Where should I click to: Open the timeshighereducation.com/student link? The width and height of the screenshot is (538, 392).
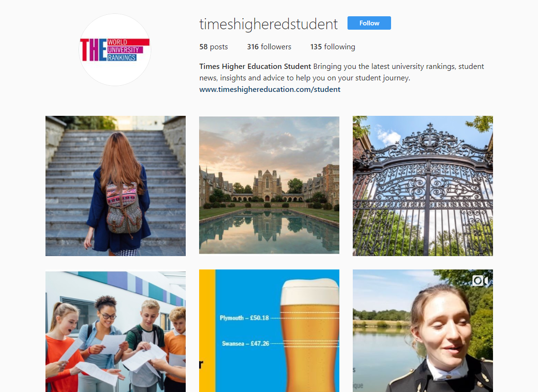click(269, 89)
